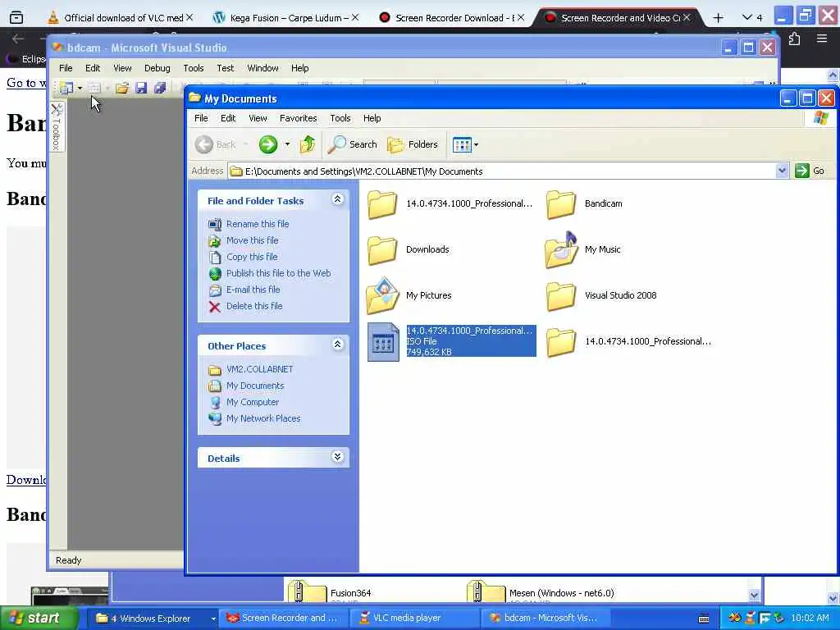Click New Project icon in Visual Studio toolbar

pos(66,88)
